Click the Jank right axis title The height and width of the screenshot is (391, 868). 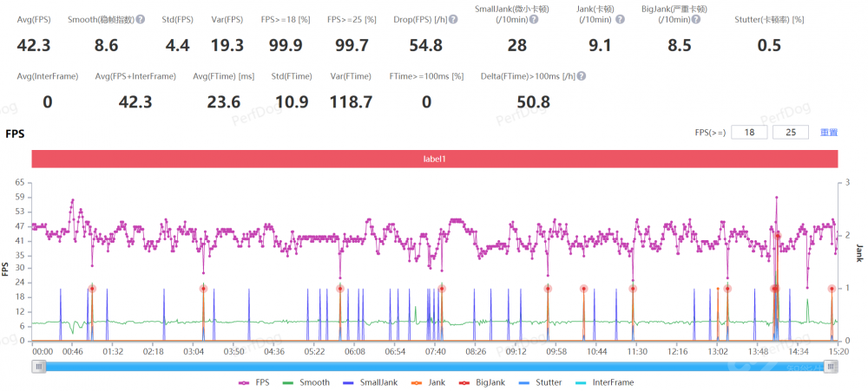(x=859, y=253)
